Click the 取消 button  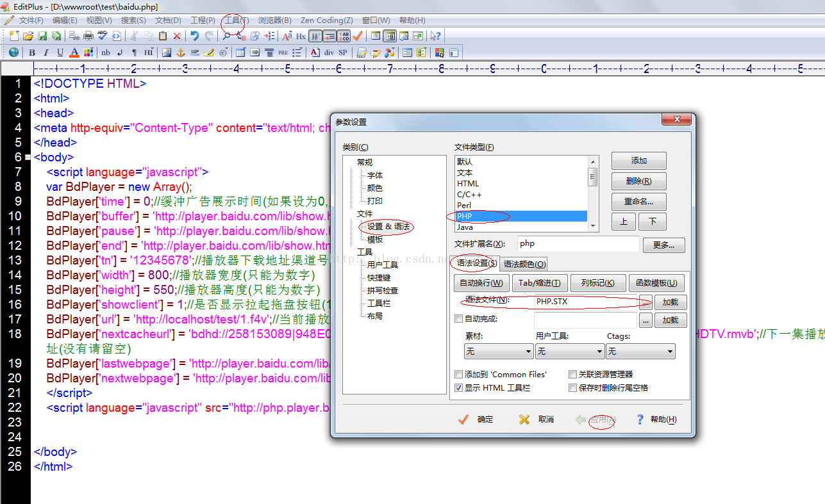(x=537, y=419)
